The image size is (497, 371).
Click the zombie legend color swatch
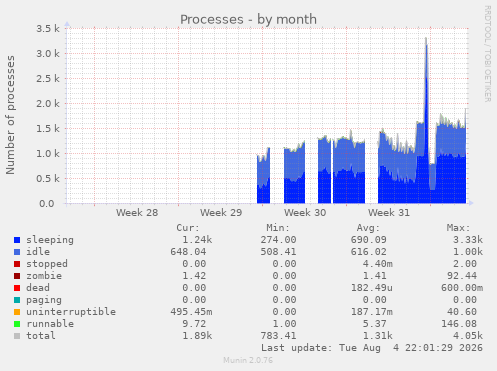click(17, 276)
